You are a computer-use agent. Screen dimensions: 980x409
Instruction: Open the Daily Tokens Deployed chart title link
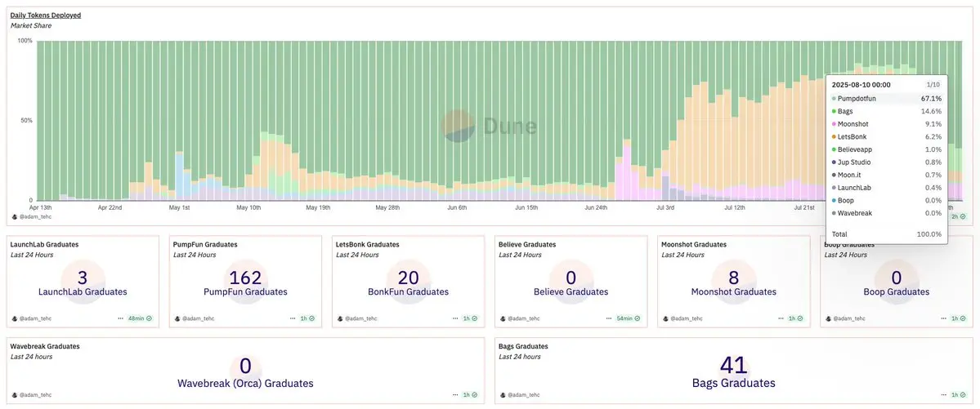pyautogui.click(x=46, y=15)
